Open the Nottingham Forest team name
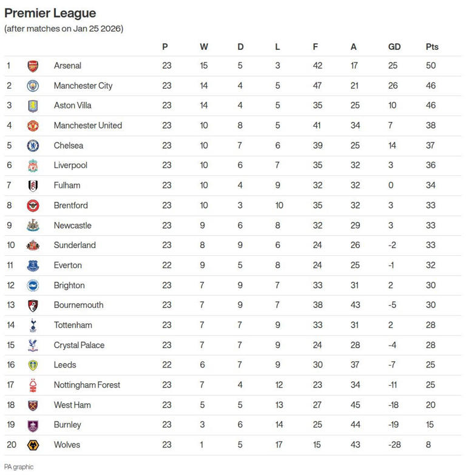 [87, 385]
